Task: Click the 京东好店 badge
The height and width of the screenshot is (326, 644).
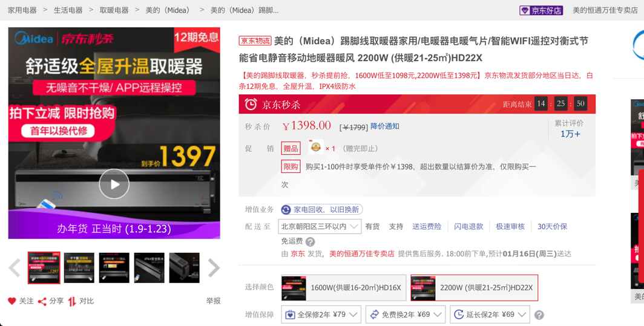Action: [x=541, y=10]
